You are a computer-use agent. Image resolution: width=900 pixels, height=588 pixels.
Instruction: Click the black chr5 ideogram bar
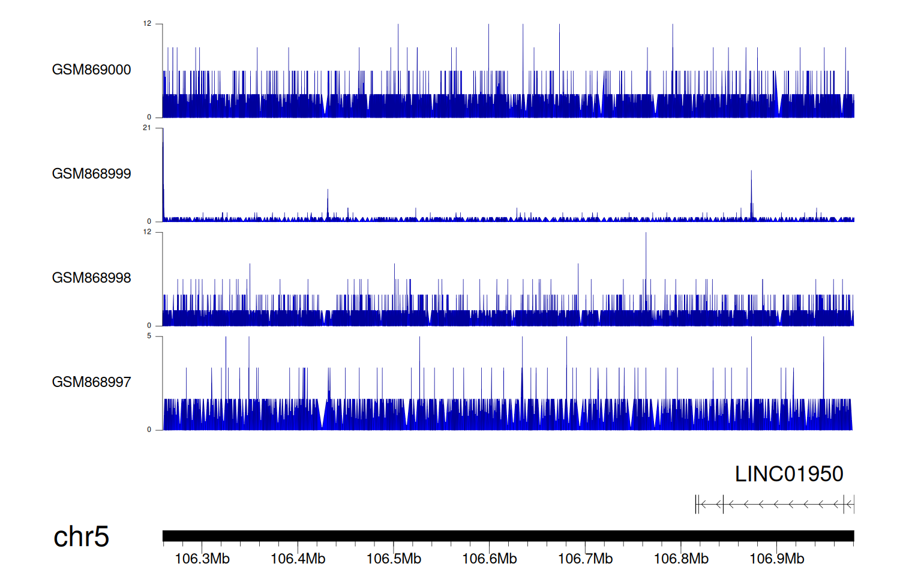pos(508,536)
